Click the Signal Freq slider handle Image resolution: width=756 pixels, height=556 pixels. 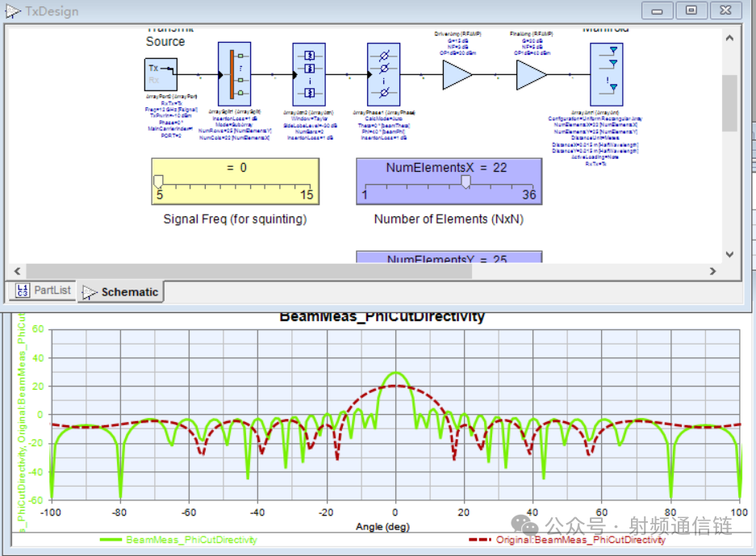pos(159,181)
